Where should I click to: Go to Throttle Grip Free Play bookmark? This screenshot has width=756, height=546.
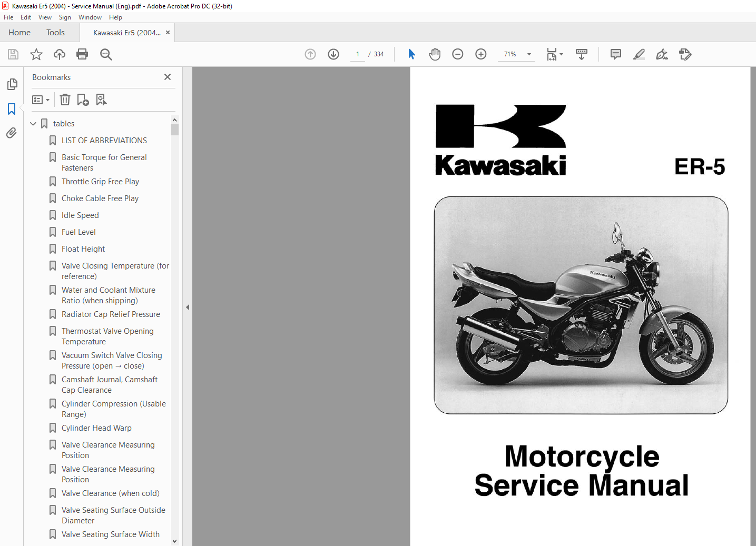coord(100,182)
